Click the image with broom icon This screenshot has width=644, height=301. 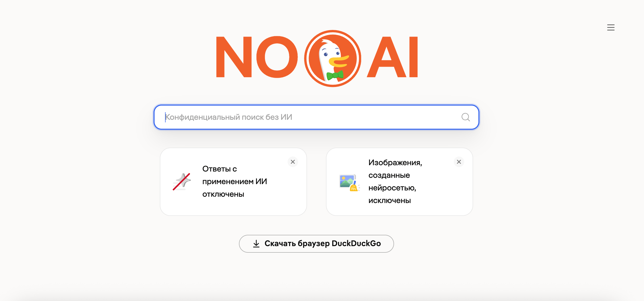[x=349, y=183]
